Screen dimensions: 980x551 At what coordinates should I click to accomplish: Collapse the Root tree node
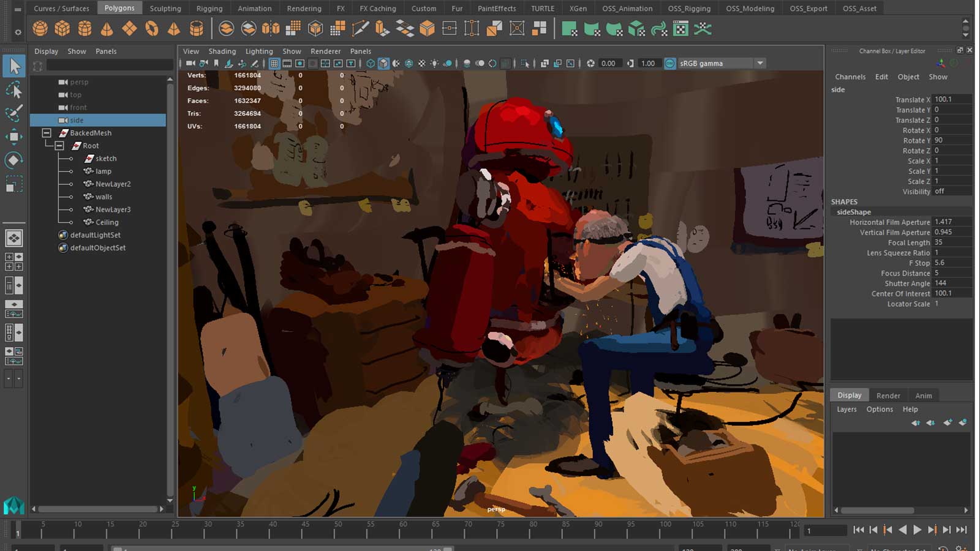tap(59, 146)
